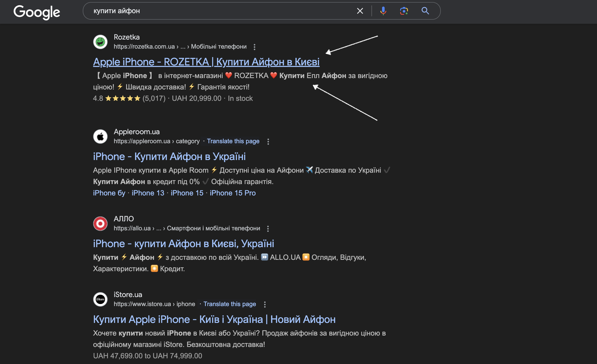Viewport: 597px width, 364px height.
Task: Click the Appleroom.ua apple favicon
Action: 100,136
